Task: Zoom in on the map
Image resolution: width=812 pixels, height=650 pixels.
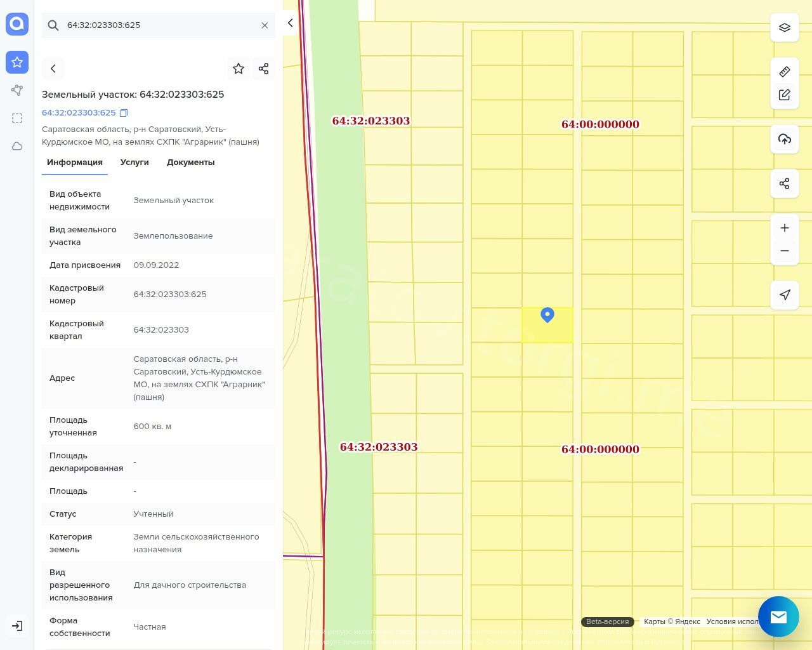Action: tap(785, 228)
